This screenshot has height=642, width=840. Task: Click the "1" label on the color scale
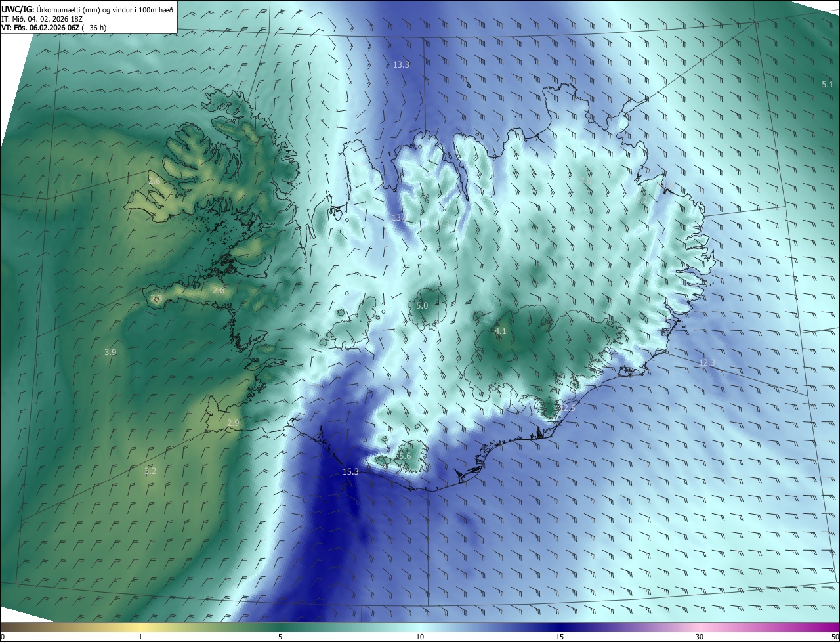coord(140,637)
